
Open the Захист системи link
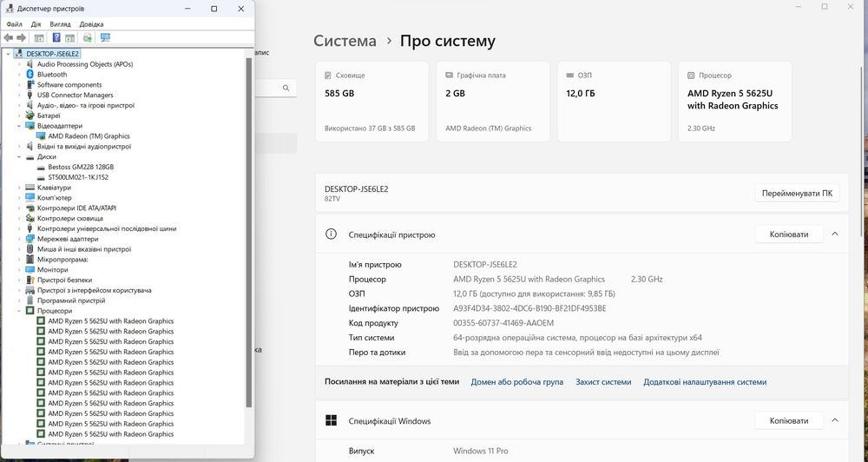pos(603,382)
